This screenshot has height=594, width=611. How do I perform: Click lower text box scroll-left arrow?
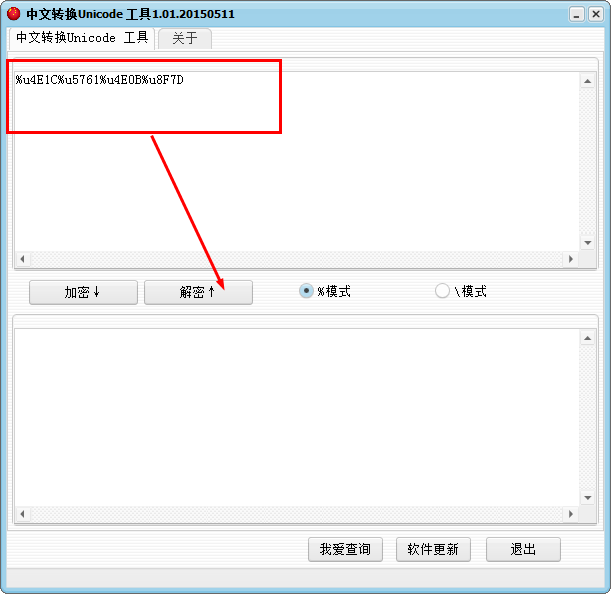[x=23, y=514]
